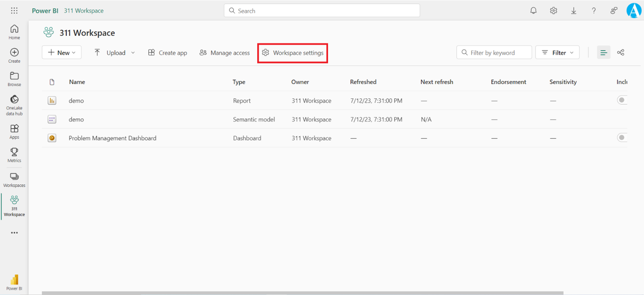Open the help question mark icon

pos(594,11)
